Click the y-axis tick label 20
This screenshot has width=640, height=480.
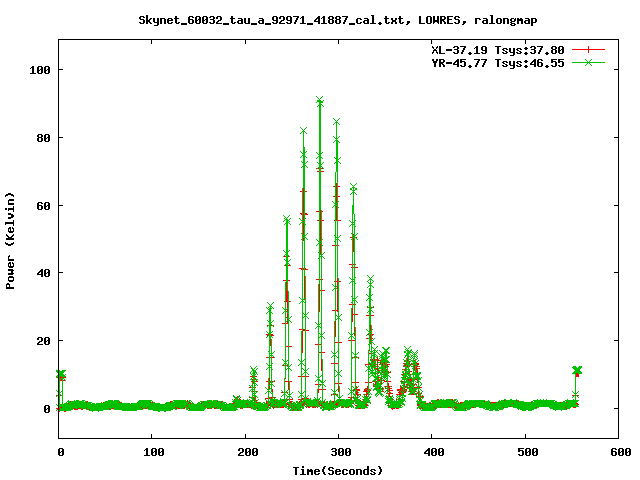point(43,341)
